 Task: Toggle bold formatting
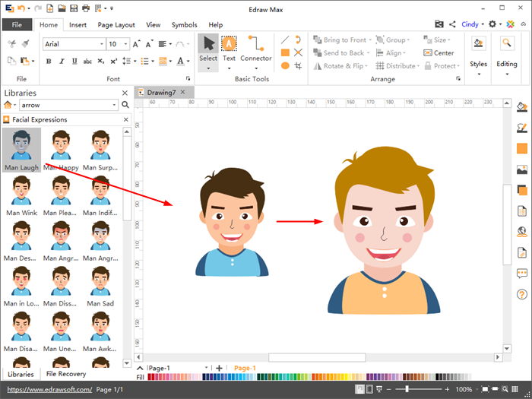pyautogui.click(x=49, y=62)
